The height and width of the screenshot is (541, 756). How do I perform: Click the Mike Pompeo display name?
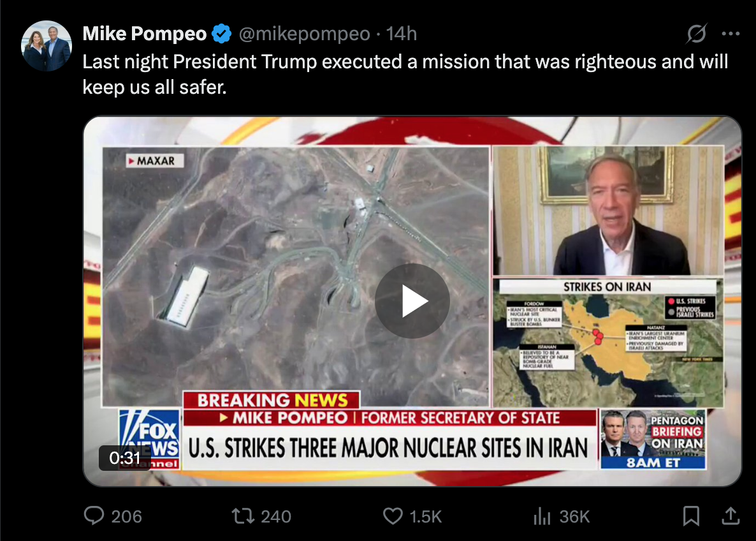coord(145,34)
